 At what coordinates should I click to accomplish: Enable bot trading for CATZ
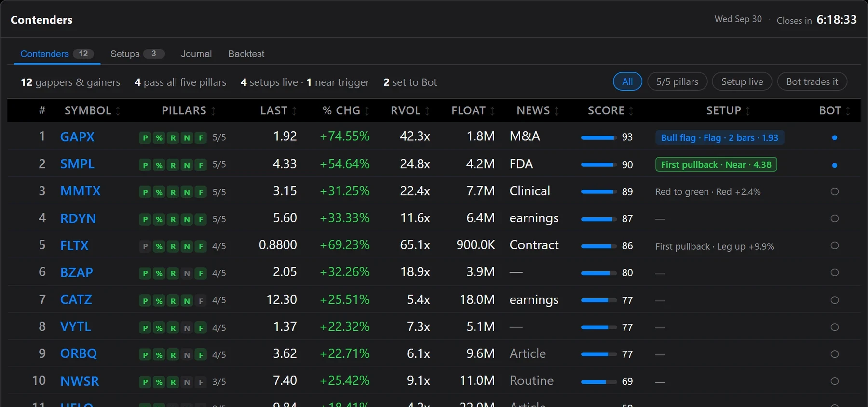(x=835, y=300)
